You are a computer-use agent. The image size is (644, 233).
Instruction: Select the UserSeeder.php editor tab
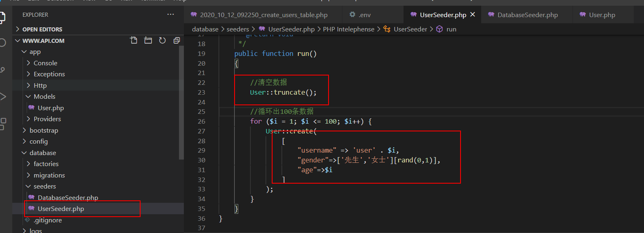tap(443, 15)
